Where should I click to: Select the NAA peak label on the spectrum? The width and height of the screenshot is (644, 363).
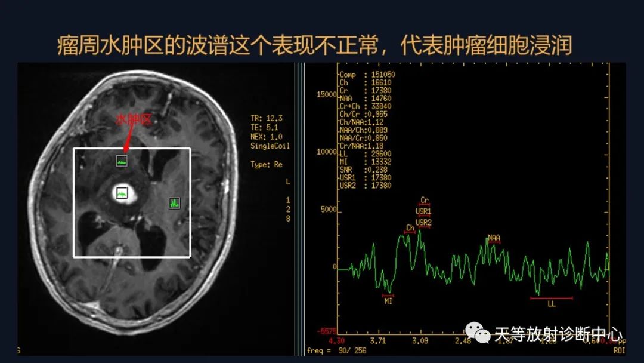click(493, 238)
